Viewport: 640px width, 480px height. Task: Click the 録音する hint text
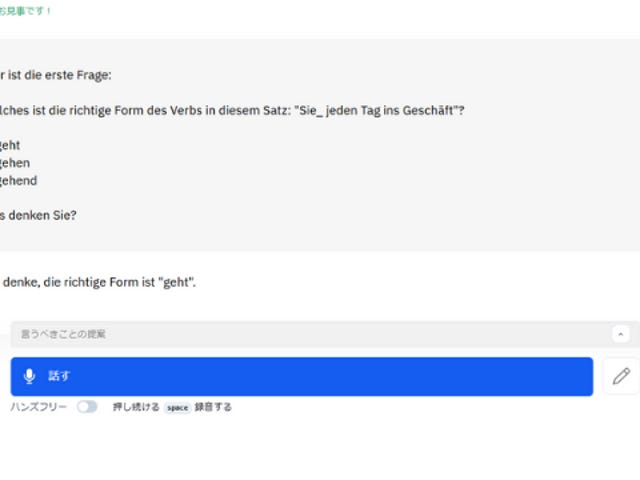(213, 407)
